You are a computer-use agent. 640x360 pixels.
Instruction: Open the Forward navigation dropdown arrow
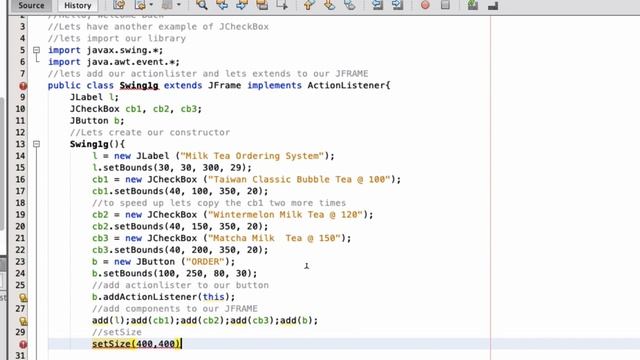click(x=178, y=5)
